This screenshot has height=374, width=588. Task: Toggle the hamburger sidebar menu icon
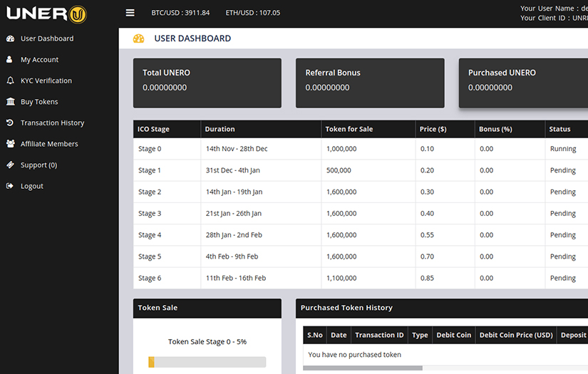(x=130, y=13)
